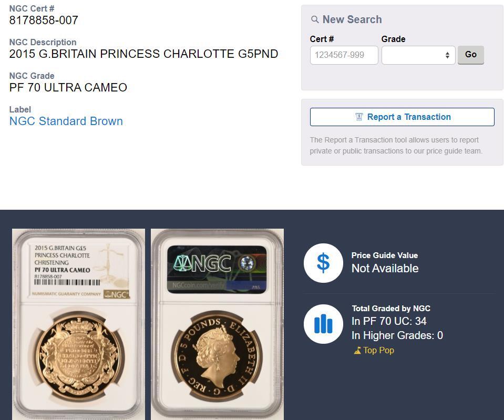Click the Report a Transaction button
504x420 pixels.
tap(402, 117)
